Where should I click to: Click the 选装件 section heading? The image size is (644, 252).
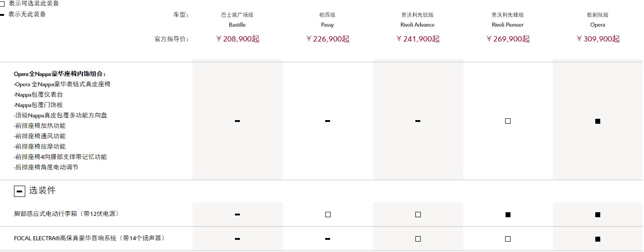(x=42, y=191)
